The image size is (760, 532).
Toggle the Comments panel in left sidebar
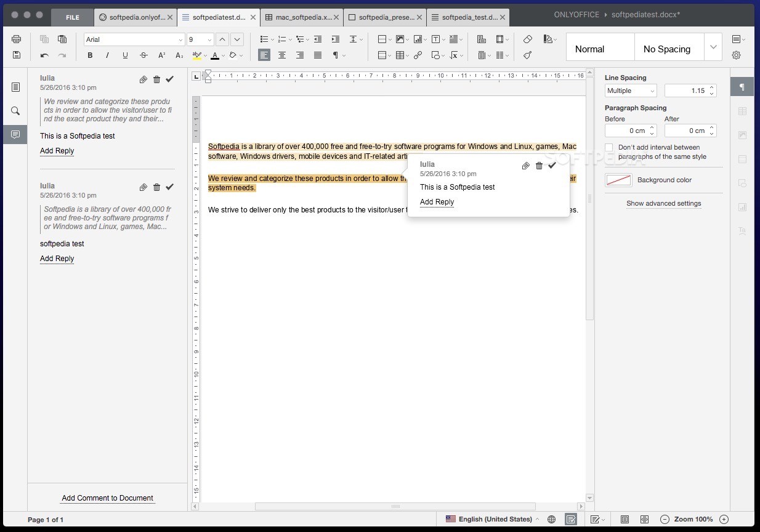[x=15, y=134]
